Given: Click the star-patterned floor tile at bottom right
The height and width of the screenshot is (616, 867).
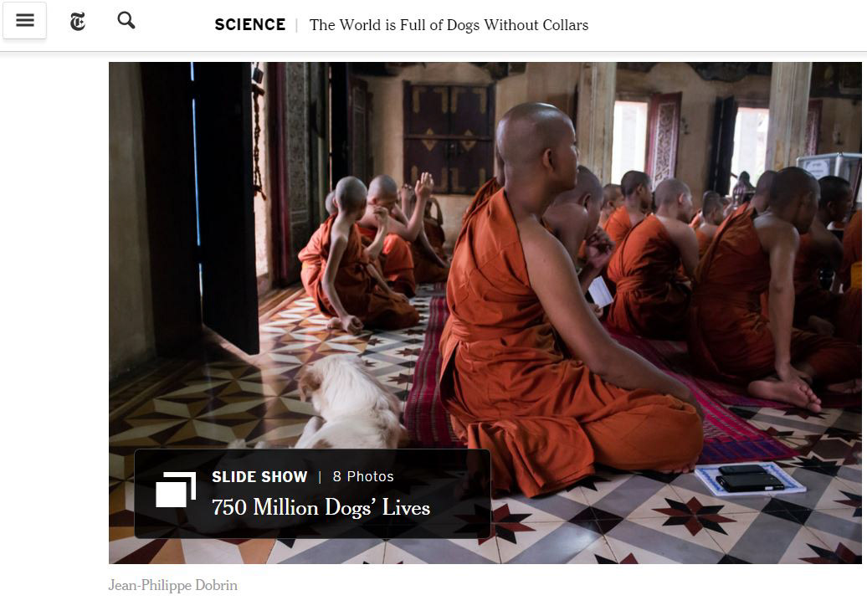Looking at the screenshot, I should (x=694, y=514).
